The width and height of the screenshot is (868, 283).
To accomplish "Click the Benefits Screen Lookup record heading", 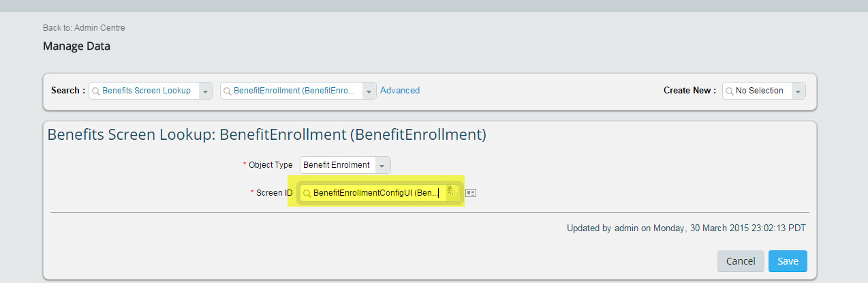I will 266,135.
